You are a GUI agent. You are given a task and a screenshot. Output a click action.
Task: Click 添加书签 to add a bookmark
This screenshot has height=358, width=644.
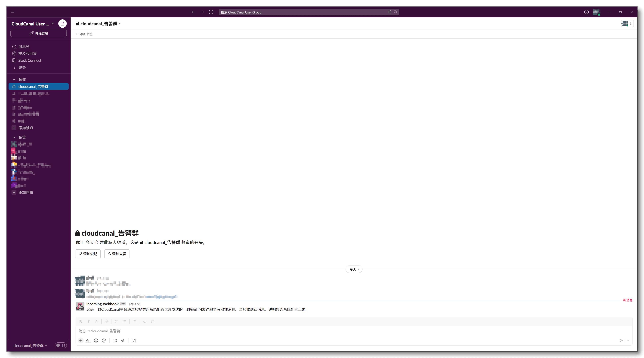coord(84,34)
